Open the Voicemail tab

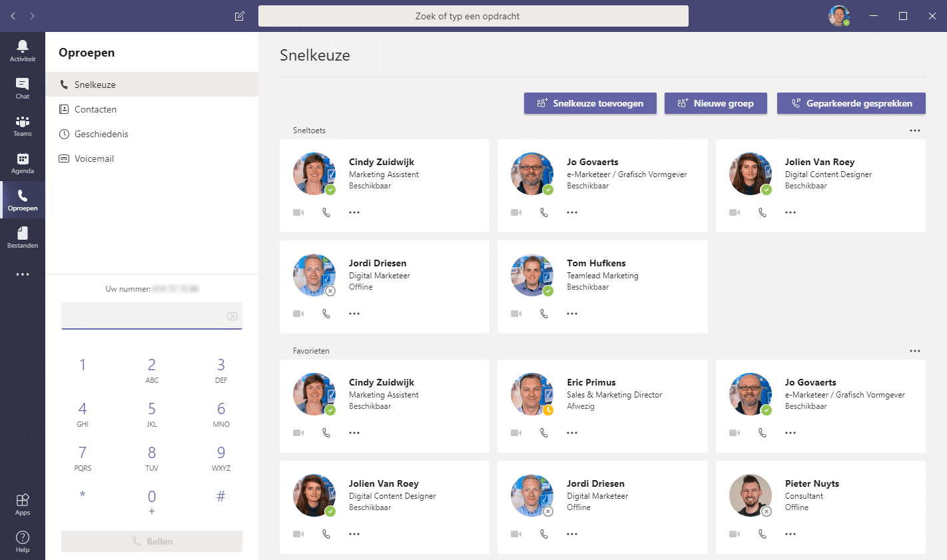click(152, 158)
